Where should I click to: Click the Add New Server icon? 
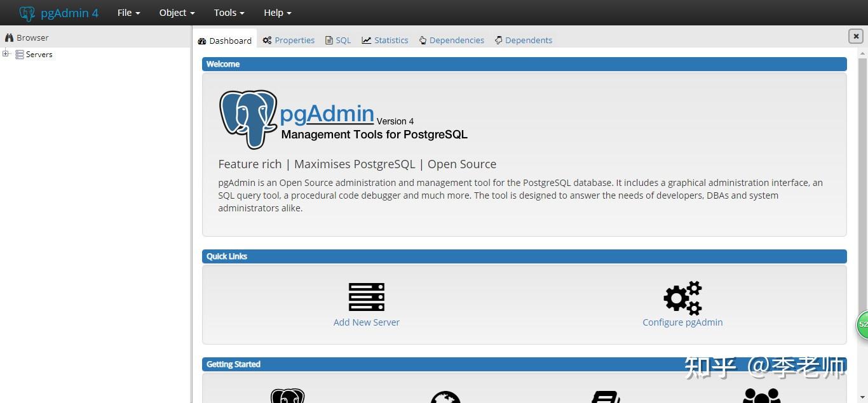[366, 296]
